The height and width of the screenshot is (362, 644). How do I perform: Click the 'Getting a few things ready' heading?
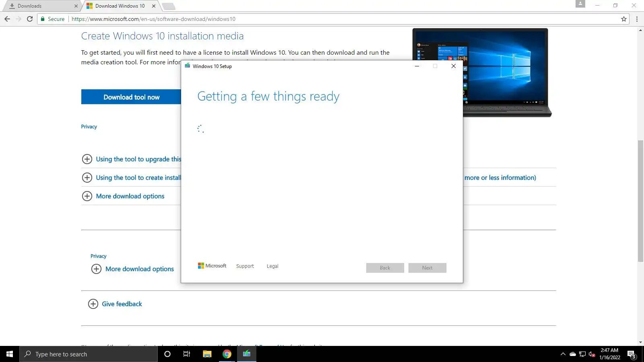point(268,97)
